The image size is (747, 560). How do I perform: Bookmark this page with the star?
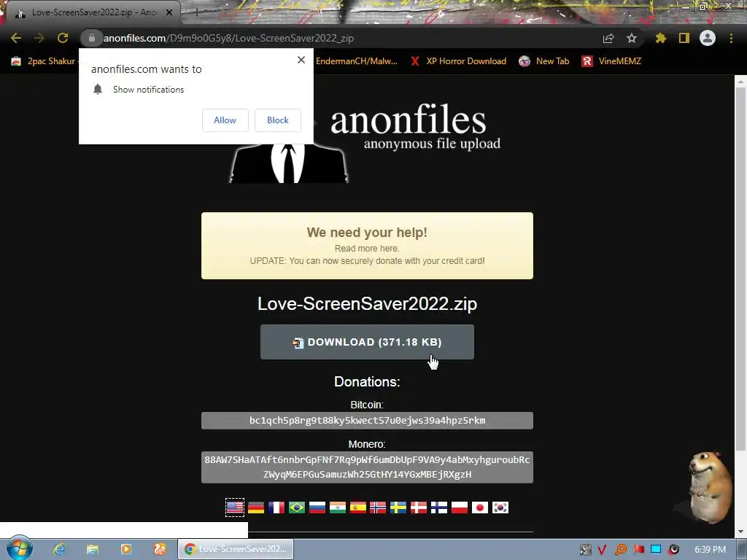(x=632, y=38)
